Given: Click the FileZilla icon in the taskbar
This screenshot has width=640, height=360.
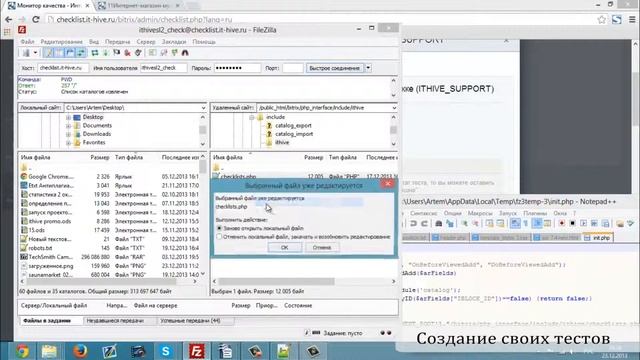Looking at the screenshot, I should point(196,351).
